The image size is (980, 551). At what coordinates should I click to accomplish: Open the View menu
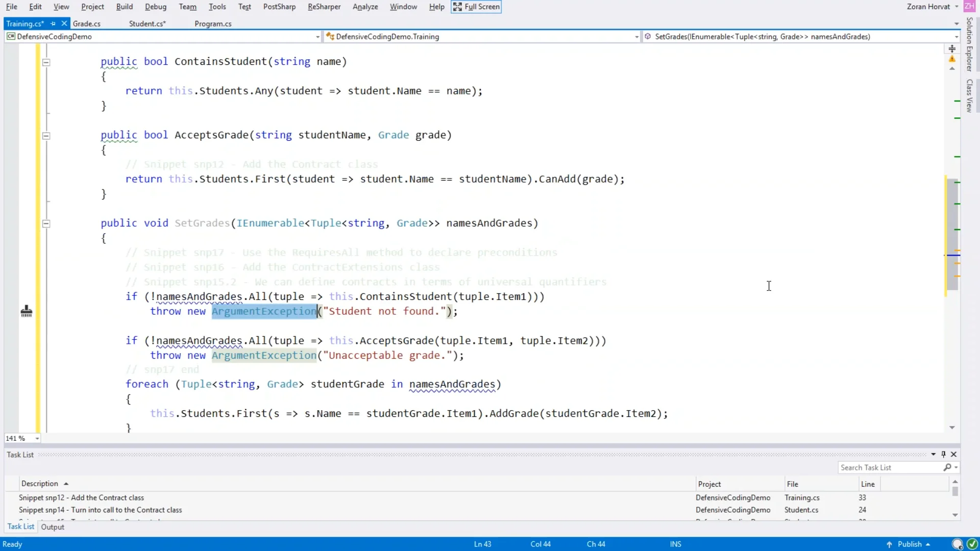61,7
